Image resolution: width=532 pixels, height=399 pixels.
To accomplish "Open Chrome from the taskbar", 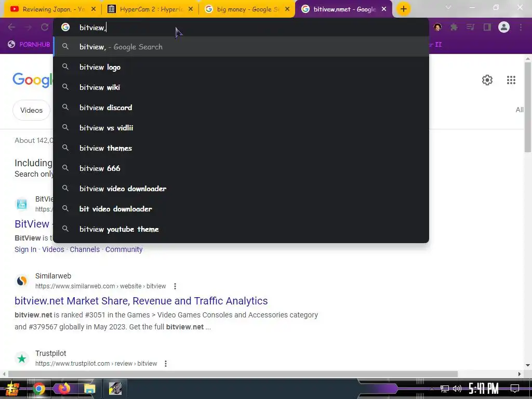I will pyautogui.click(x=38, y=389).
